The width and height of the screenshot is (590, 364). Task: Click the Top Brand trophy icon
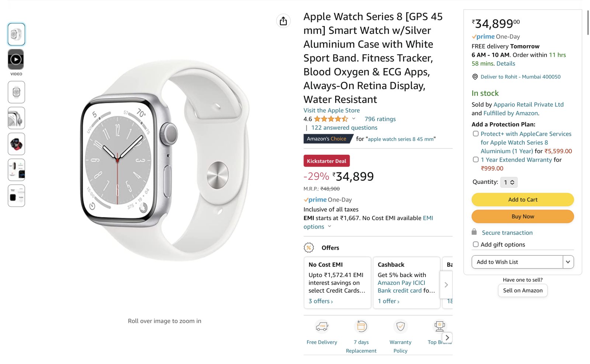pos(440,326)
